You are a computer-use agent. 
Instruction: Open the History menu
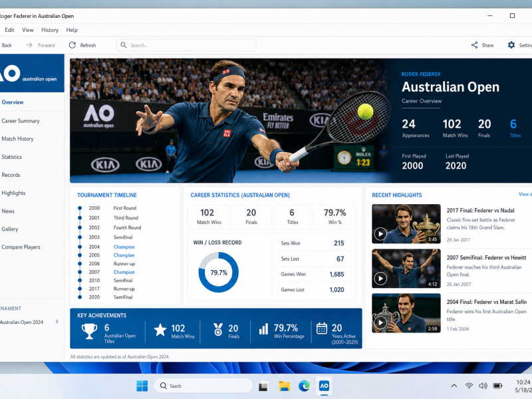(x=50, y=30)
